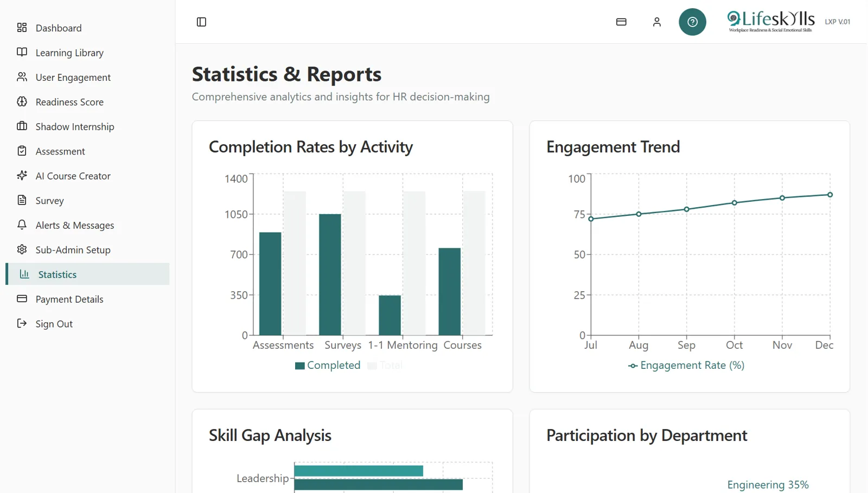Click the lighter Leadership bar in Skill Gap
The image size is (868, 493).
click(359, 471)
